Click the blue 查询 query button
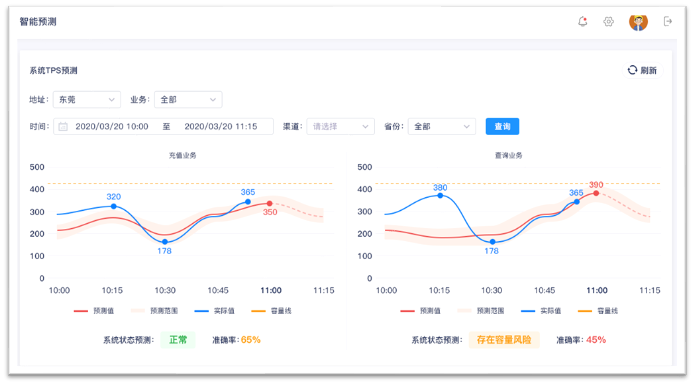Screen dimensions: 694x385 (x=502, y=127)
